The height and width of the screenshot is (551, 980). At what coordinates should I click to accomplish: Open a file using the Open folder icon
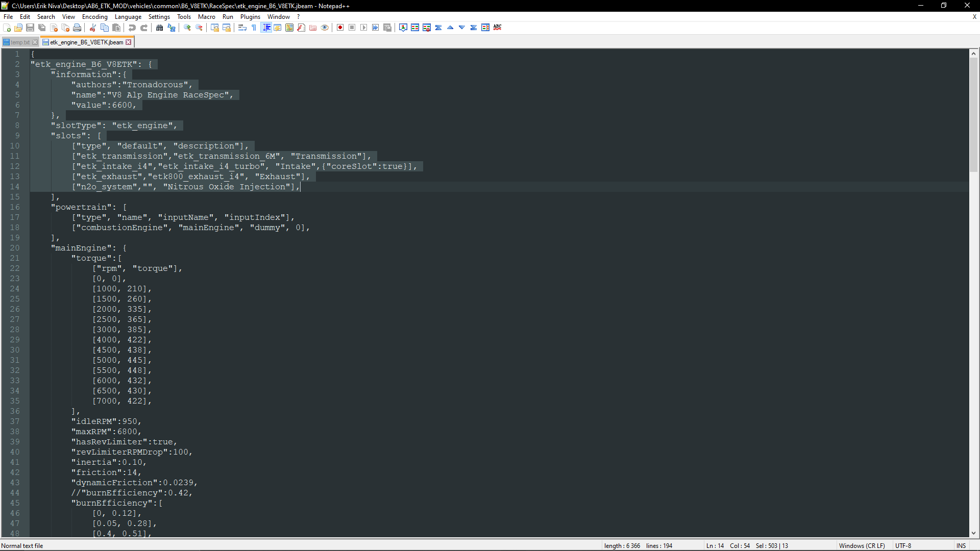pyautogui.click(x=18, y=28)
